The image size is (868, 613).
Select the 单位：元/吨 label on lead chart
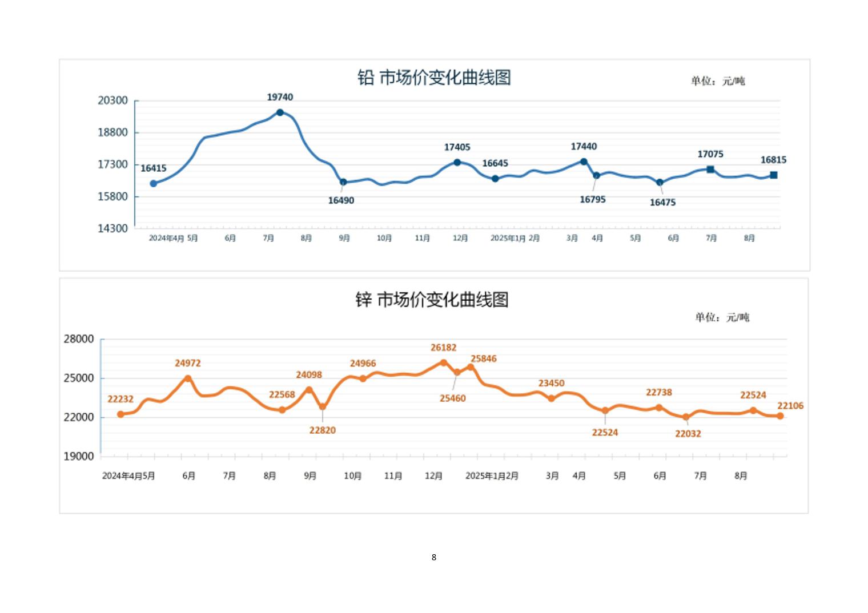coord(718,81)
